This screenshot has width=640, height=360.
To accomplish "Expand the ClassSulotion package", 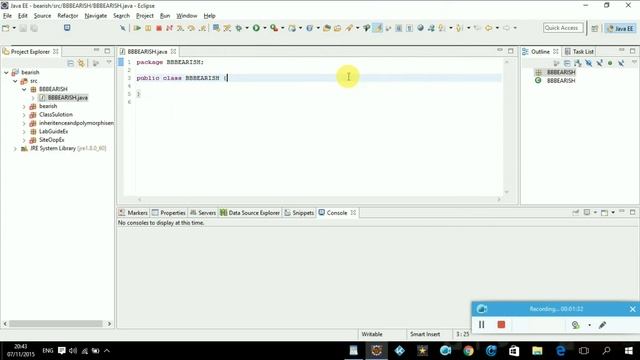I will click(24, 115).
